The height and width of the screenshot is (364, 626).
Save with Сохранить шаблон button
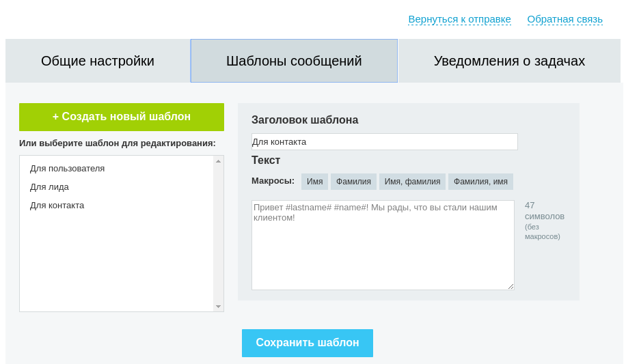pyautogui.click(x=308, y=343)
